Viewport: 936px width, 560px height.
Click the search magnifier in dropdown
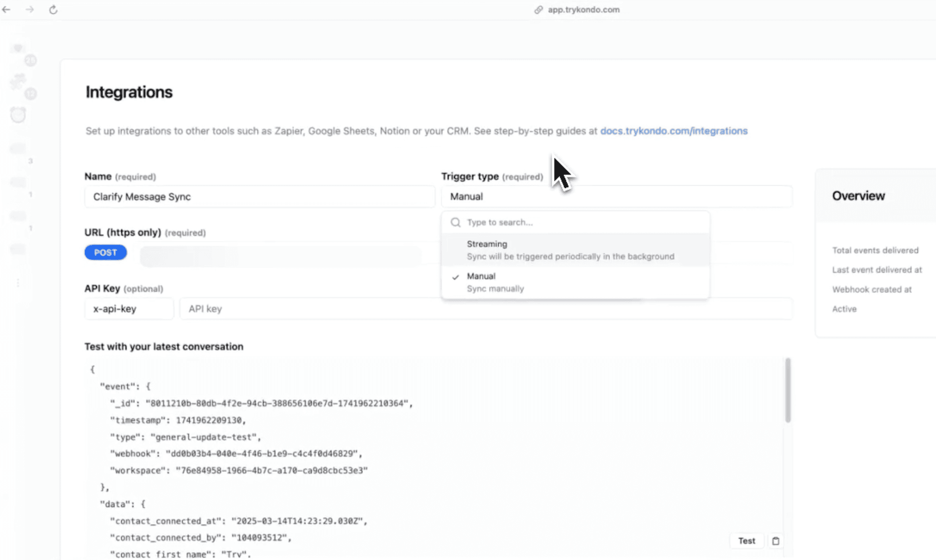tap(456, 222)
